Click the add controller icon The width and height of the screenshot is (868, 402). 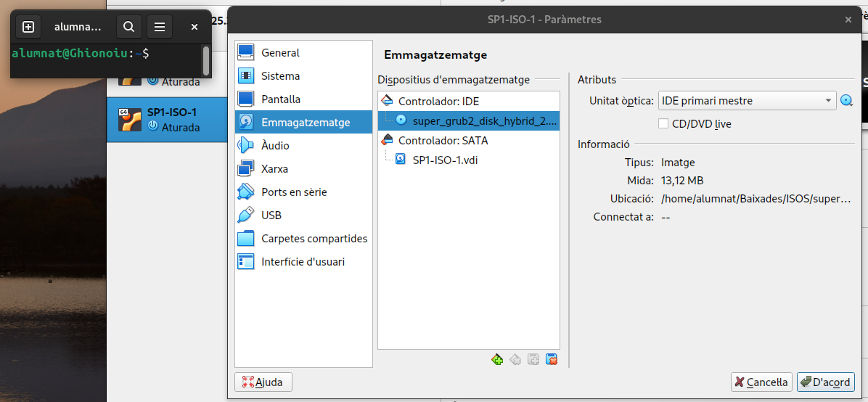tap(497, 359)
